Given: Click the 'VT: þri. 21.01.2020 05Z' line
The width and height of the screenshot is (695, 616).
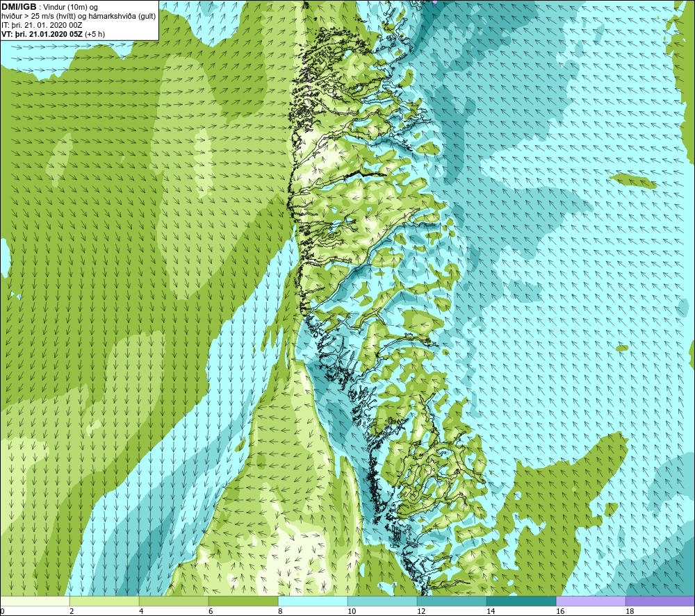Looking at the screenshot, I should coord(42,34).
